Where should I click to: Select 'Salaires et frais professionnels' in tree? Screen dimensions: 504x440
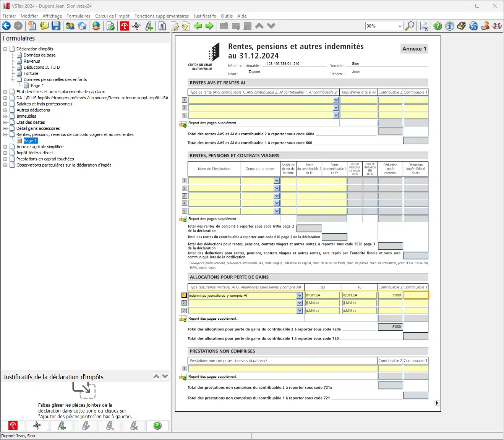point(44,104)
